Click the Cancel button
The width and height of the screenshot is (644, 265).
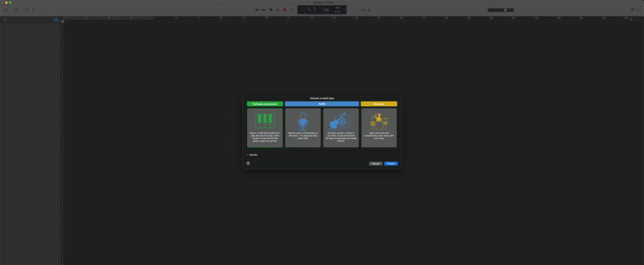pos(375,164)
